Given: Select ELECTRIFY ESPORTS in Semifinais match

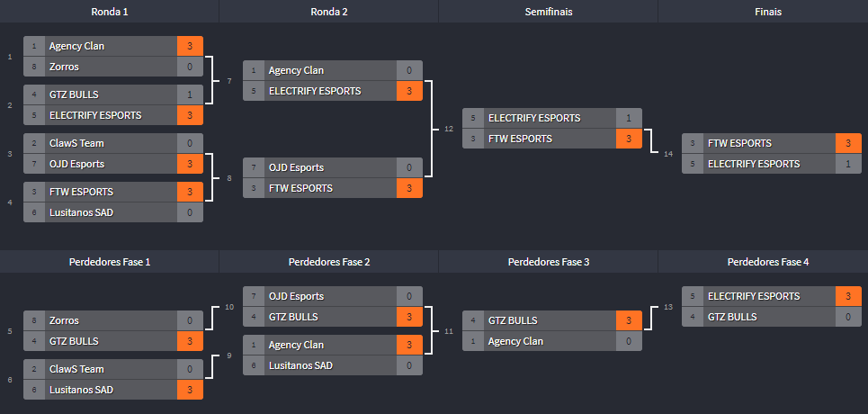Looking at the screenshot, I should pyautogui.click(x=534, y=118).
